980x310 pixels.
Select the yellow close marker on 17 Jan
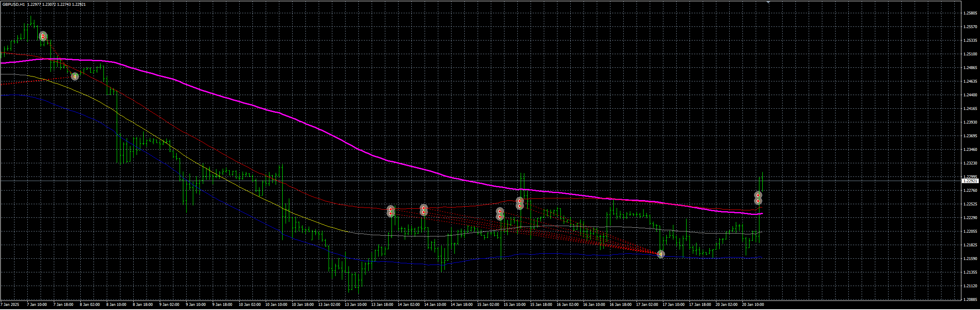click(x=661, y=254)
